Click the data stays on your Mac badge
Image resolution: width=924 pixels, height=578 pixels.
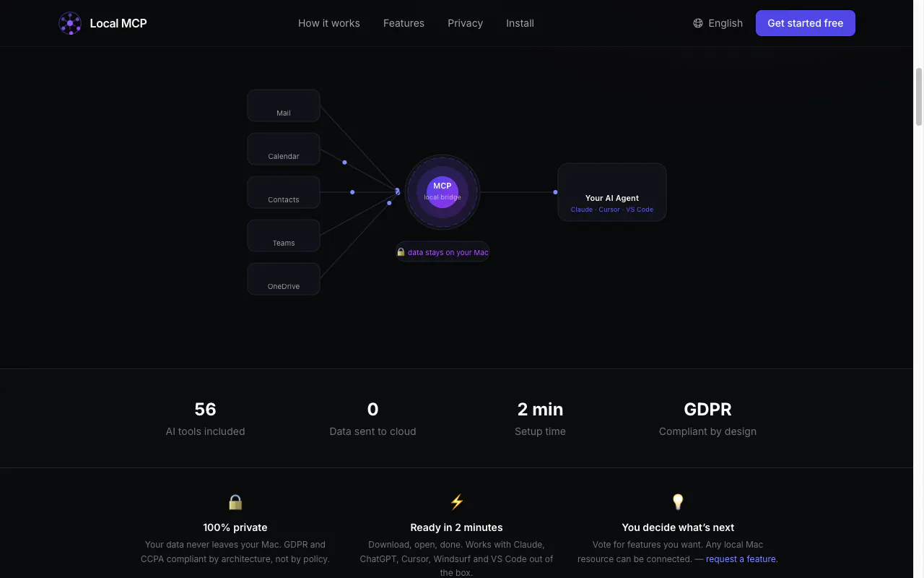pos(443,252)
